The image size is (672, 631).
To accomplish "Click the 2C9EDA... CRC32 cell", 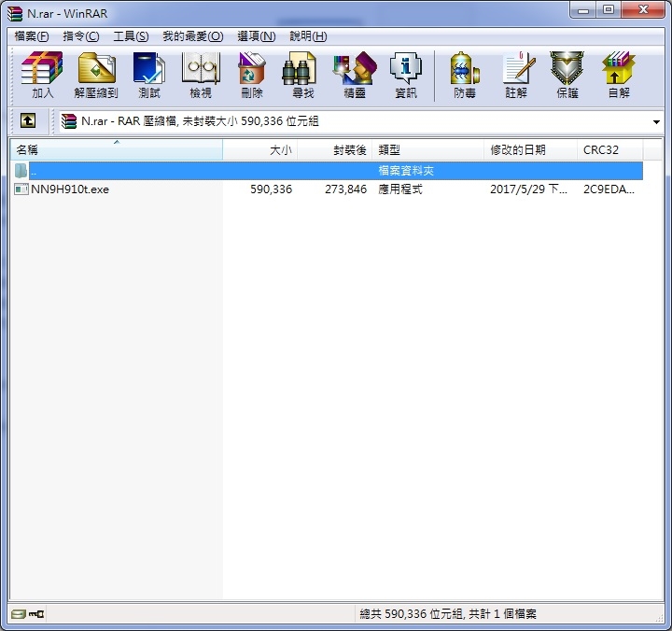I will pos(609,189).
